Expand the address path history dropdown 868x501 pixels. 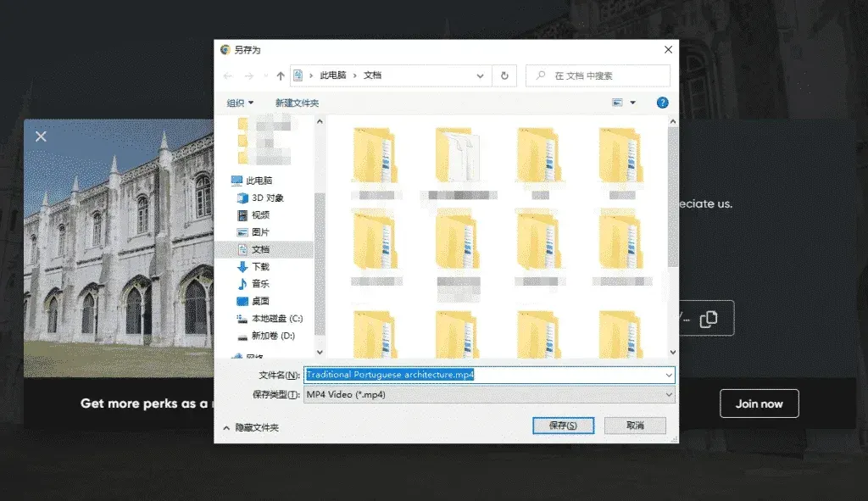coord(480,75)
